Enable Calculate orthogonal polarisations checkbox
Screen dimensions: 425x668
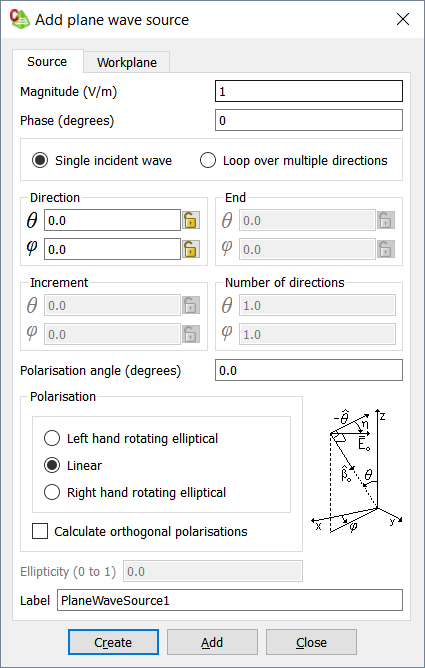[140, 532]
